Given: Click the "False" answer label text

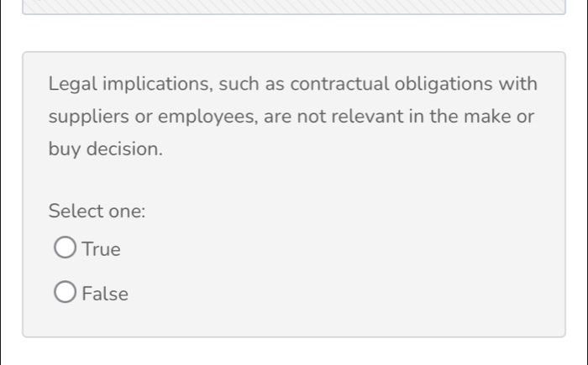Looking at the screenshot, I should pyautogui.click(x=106, y=294).
